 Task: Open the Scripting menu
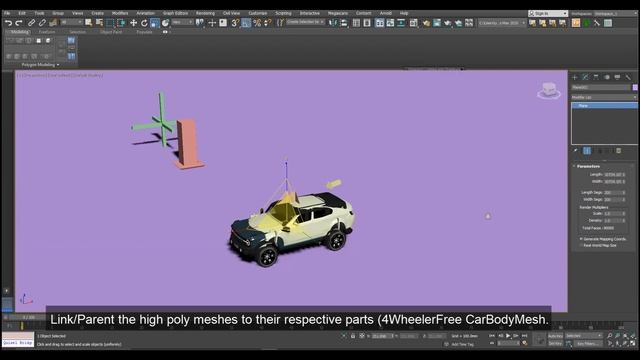(283, 13)
